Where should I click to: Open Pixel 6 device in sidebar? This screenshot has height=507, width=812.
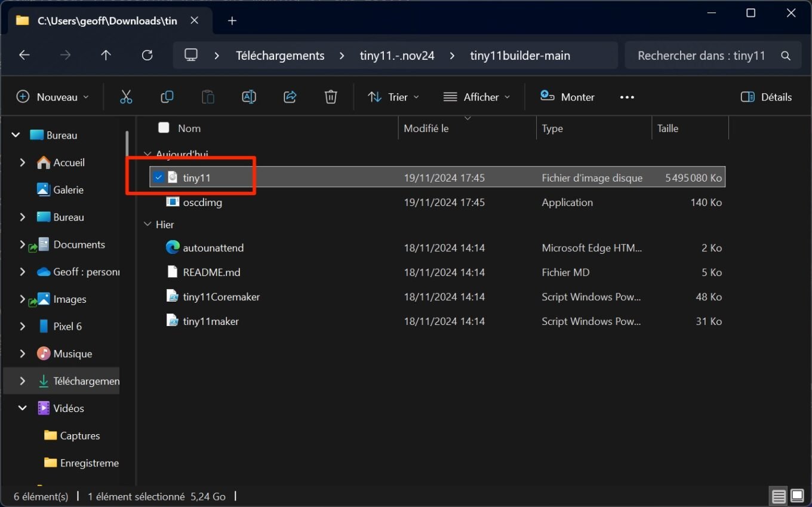pyautogui.click(x=59, y=327)
